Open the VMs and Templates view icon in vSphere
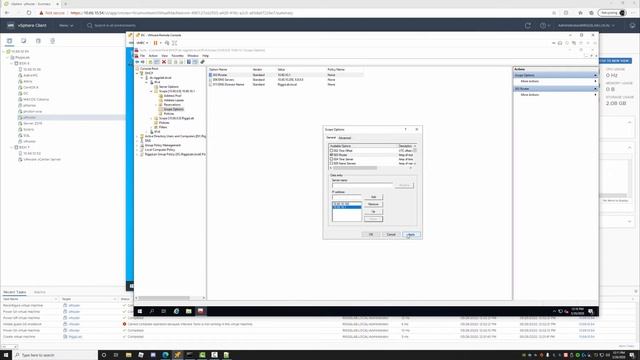This screenshot has width=640, height=360. (24, 41)
